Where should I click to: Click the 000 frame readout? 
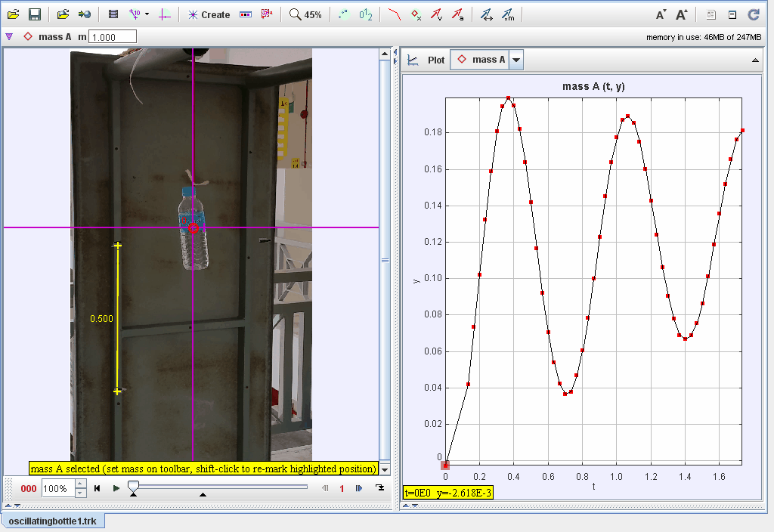pyautogui.click(x=29, y=489)
